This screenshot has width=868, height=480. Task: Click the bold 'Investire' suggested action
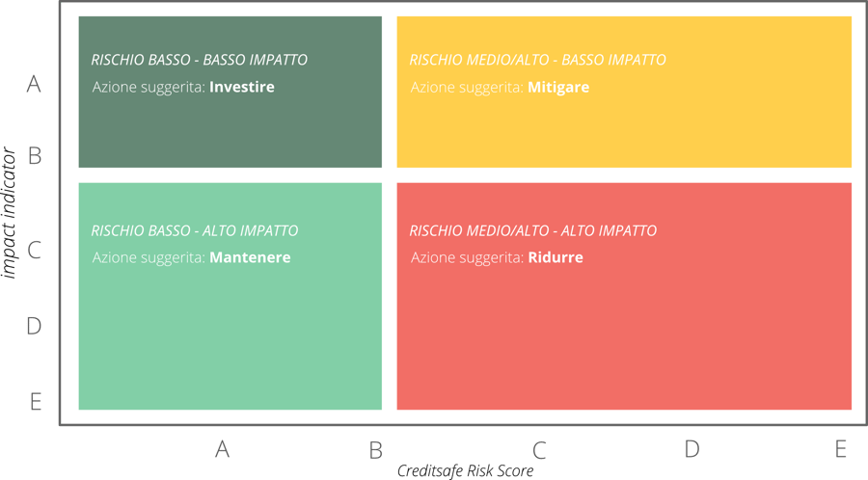pos(241,87)
